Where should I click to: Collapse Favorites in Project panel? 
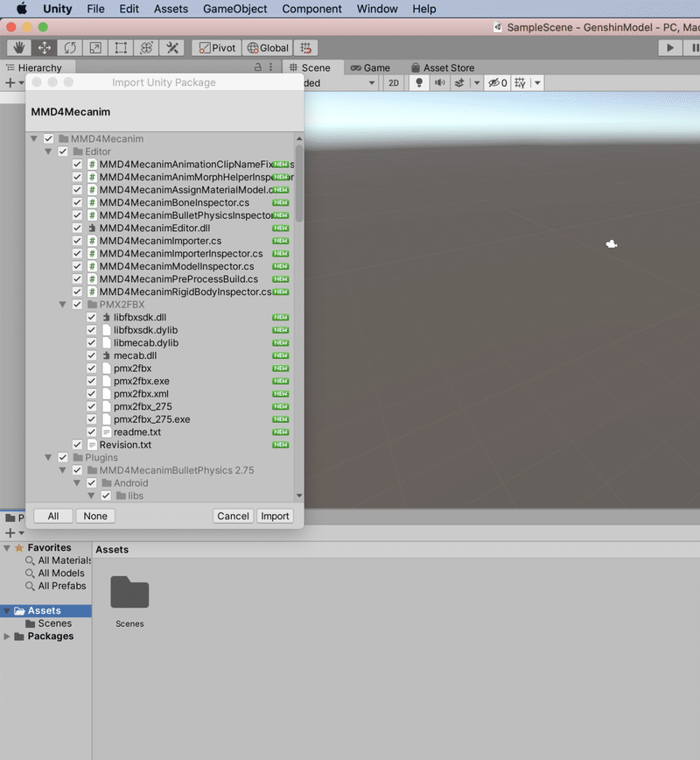pyautogui.click(x=7, y=548)
